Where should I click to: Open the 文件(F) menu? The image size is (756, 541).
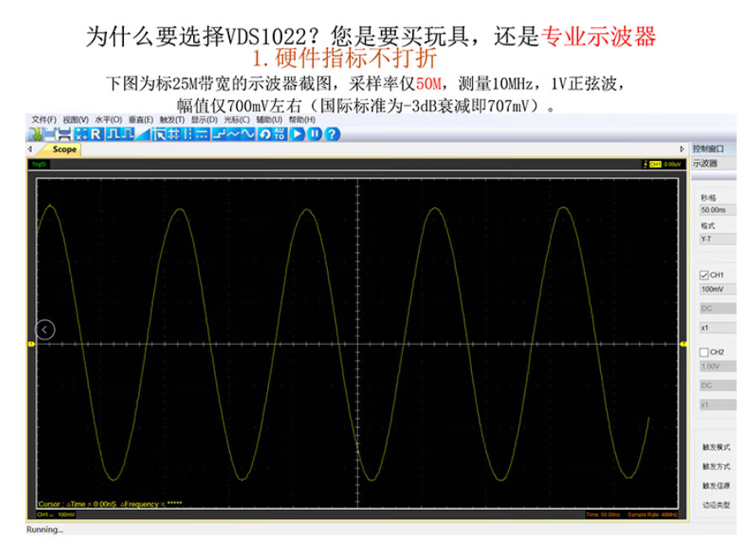pos(44,120)
